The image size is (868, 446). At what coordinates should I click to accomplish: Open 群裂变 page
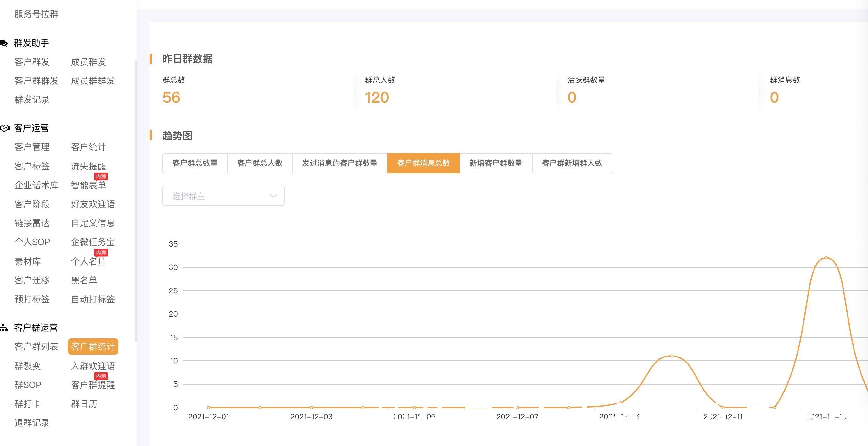point(28,366)
